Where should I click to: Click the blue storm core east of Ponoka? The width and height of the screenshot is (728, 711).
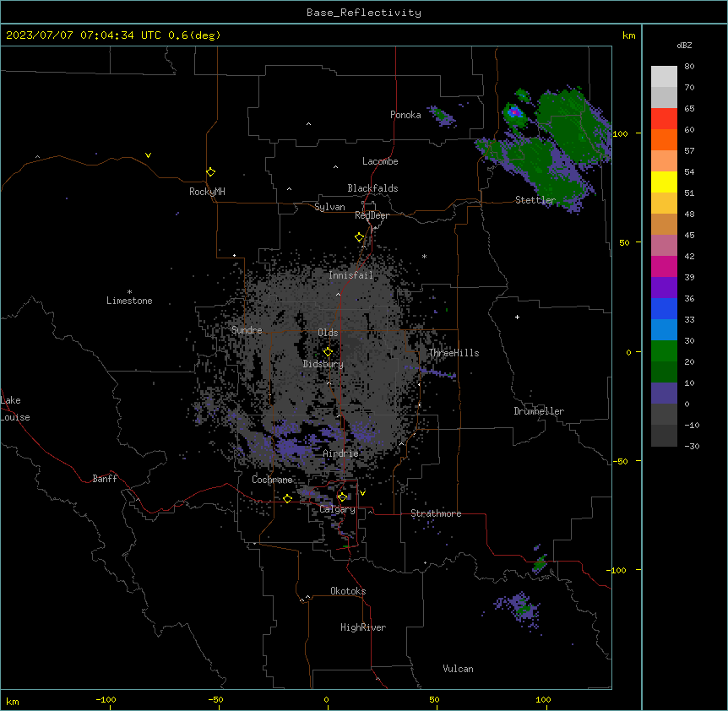click(514, 111)
